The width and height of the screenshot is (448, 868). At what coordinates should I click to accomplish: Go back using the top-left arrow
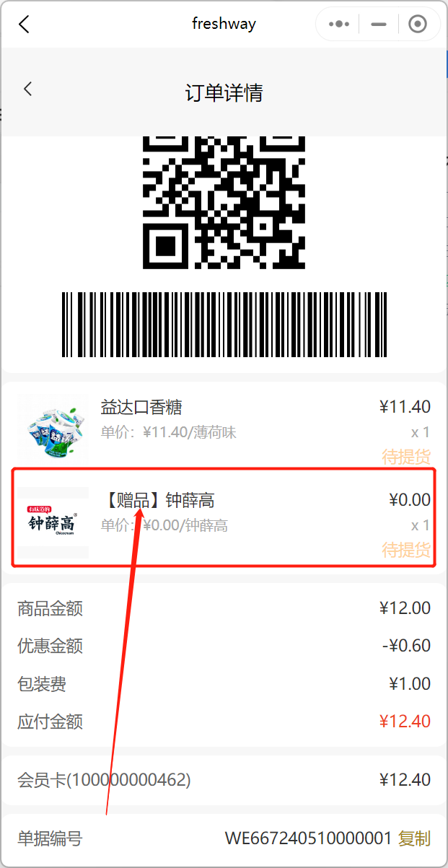[24, 24]
